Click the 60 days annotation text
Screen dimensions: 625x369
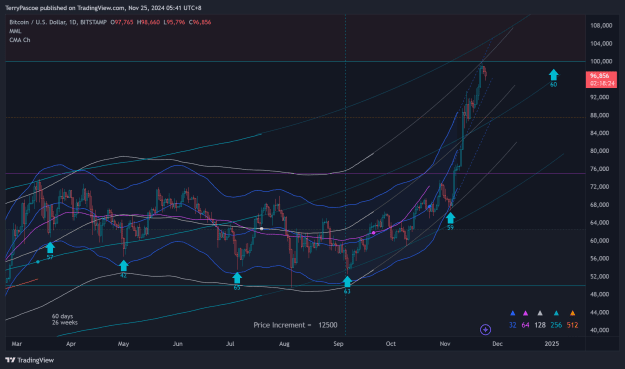click(63, 316)
